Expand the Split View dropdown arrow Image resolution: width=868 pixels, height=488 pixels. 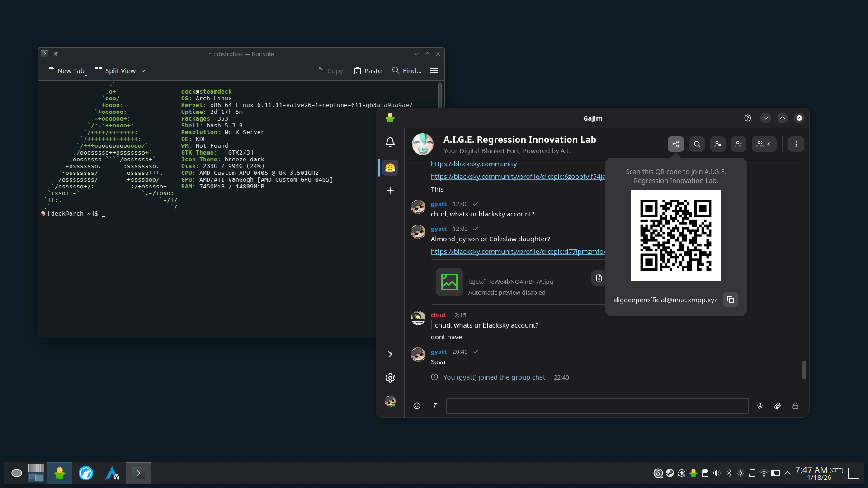click(x=143, y=71)
